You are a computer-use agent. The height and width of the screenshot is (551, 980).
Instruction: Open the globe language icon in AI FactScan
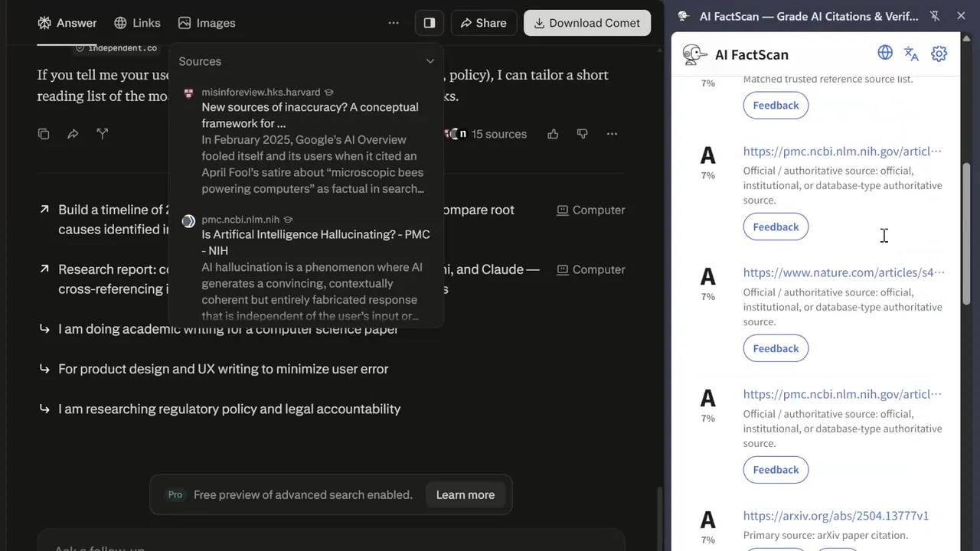click(885, 53)
